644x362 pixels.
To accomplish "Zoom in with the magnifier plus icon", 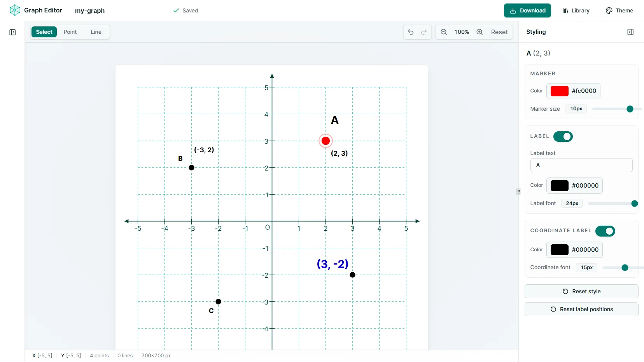I will point(479,32).
